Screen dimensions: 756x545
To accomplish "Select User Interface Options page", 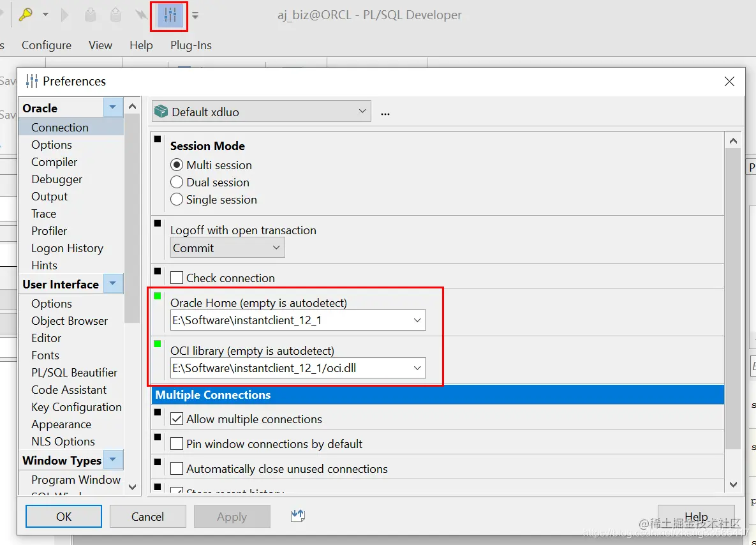I will click(52, 303).
